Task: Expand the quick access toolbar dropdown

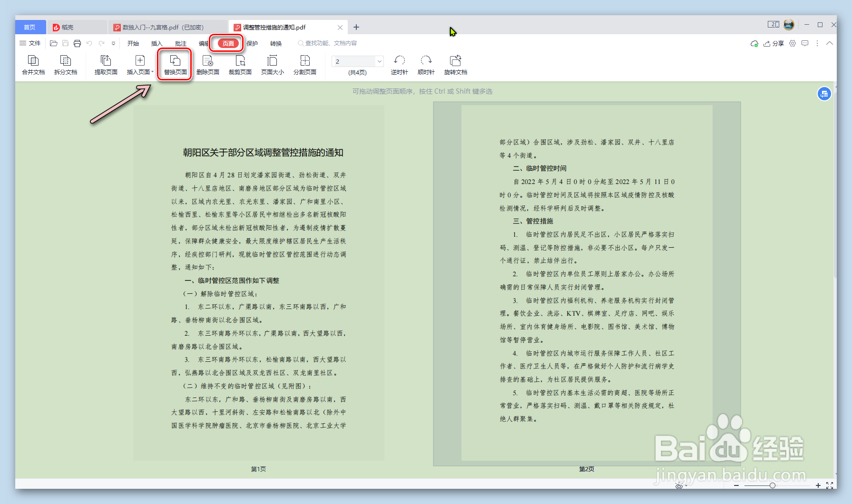Action: tap(113, 43)
